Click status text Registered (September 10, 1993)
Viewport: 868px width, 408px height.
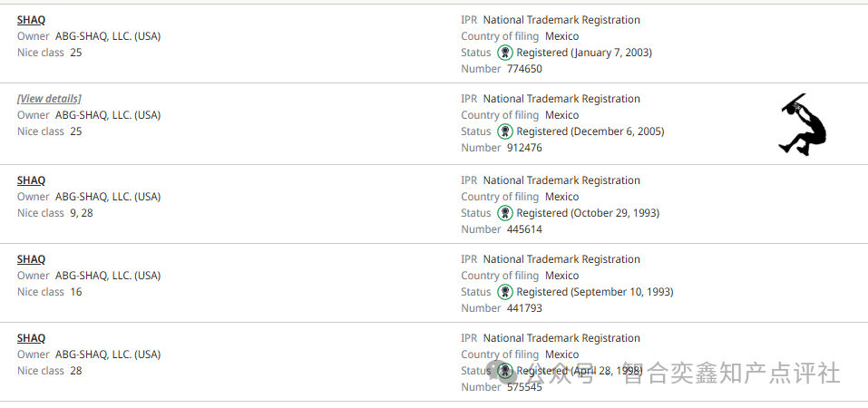tap(595, 292)
